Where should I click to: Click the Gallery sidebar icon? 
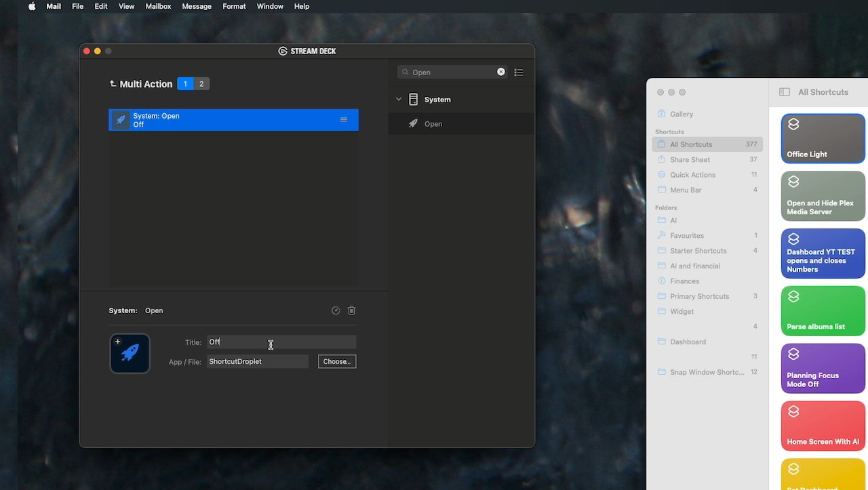pyautogui.click(x=662, y=114)
